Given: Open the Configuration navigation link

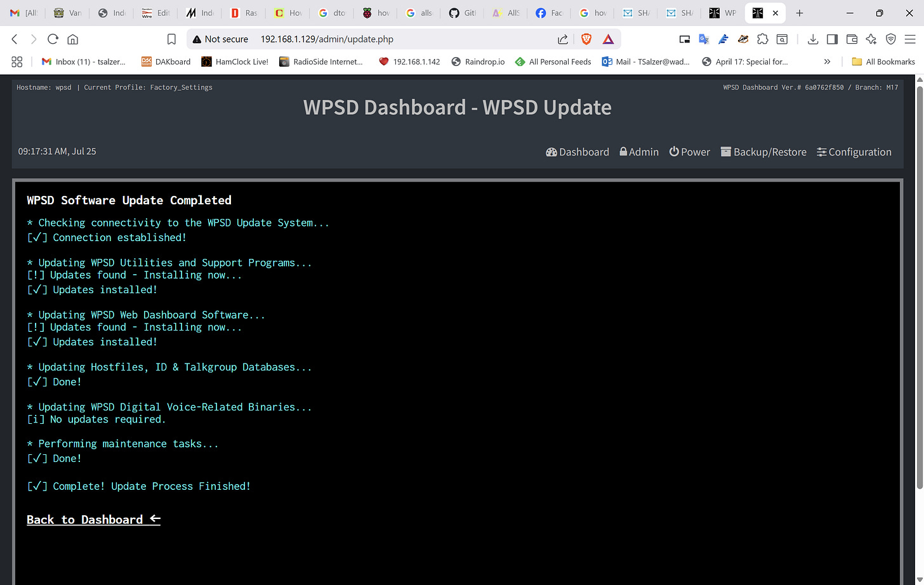Looking at the screenshot, I should point(854,152).
